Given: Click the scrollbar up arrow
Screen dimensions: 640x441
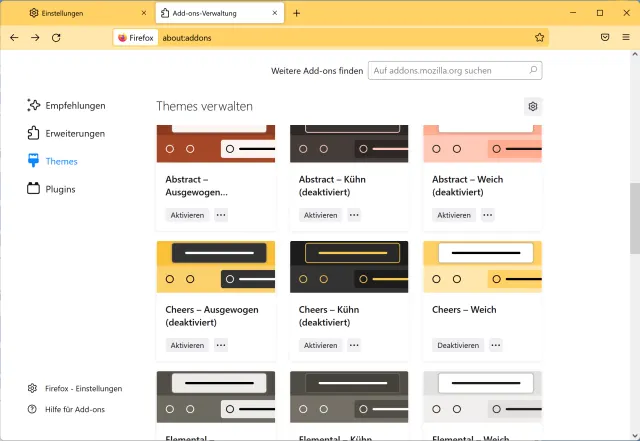Looking at the screenshot, I should (x=635, y=54).
